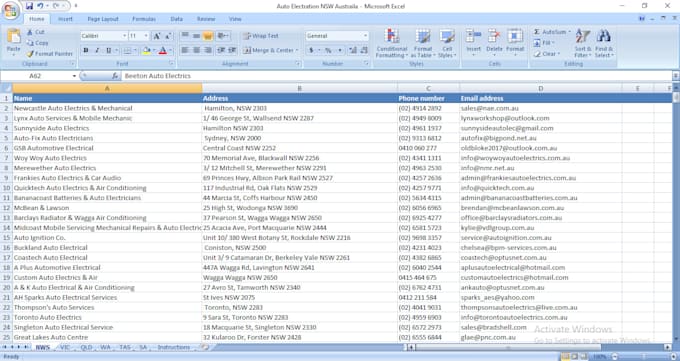Screen dimensions: 680x361
Task: Open Find & Select options
Action: [603, 43]
